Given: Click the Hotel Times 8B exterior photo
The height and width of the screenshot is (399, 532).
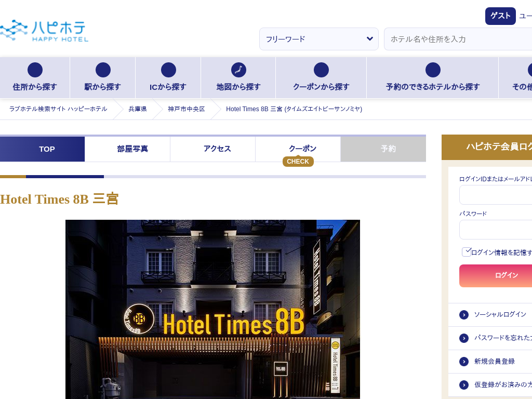Looking at the screenshot, I should 212,310.
